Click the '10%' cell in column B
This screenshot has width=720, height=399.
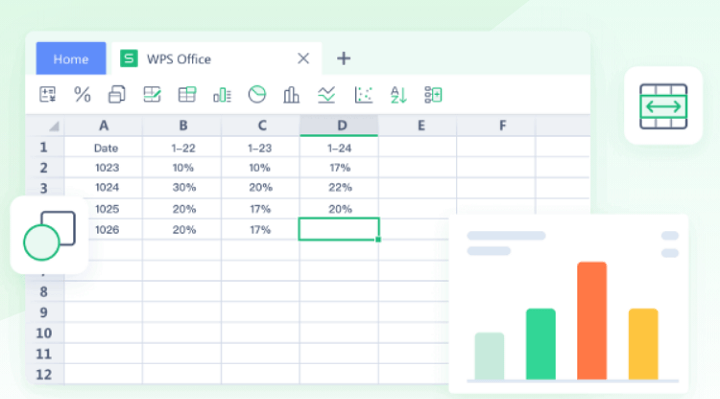(182, 168)
